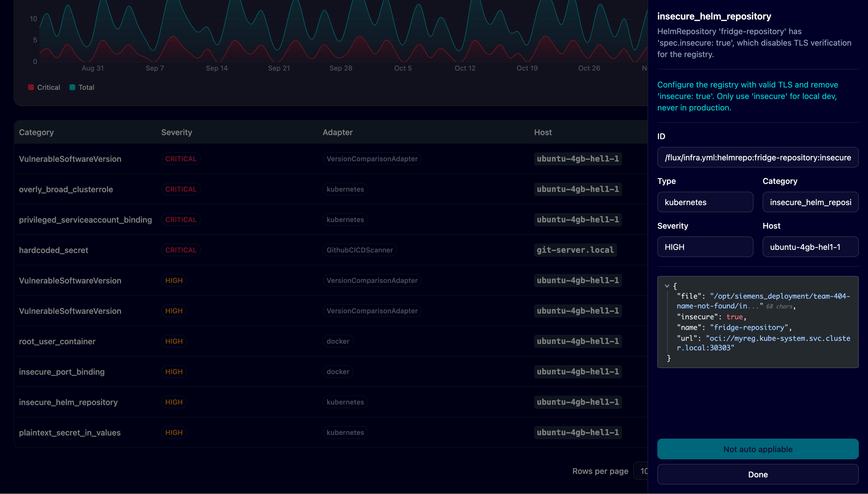This screenshot has height=494, width=868.
Task: Click the Not auto appliable button
Action: tap(757, 449)
